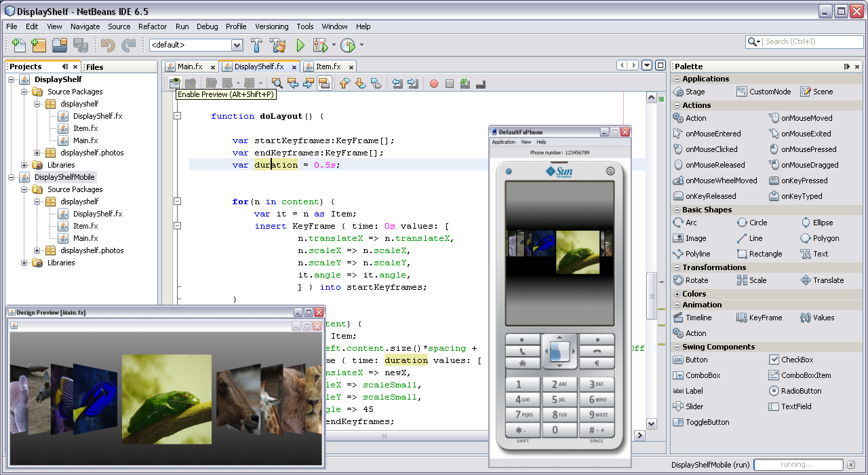The height and width of the screenshot is (475, 868).
Task: Click the Build Main Project hammer icon
Action: pos(257,45)
